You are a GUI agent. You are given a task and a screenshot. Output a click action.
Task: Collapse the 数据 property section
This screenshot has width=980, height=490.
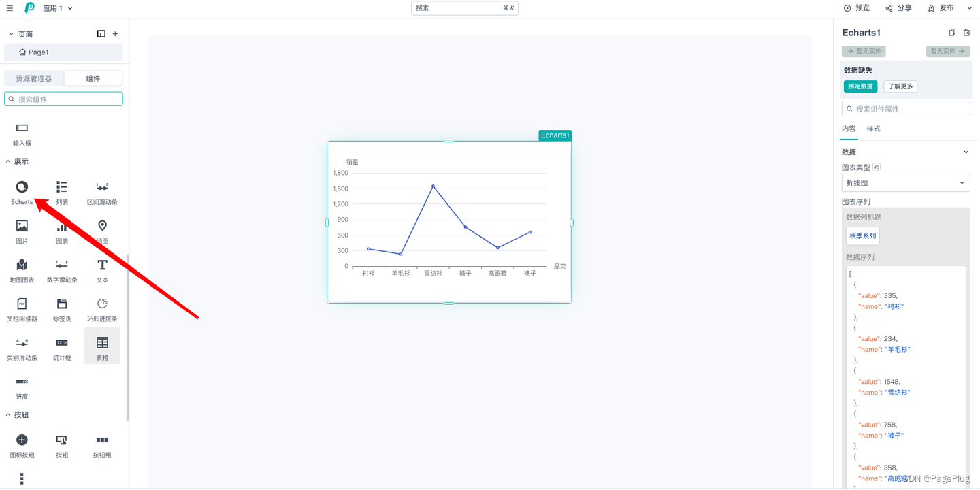(966, 152)
